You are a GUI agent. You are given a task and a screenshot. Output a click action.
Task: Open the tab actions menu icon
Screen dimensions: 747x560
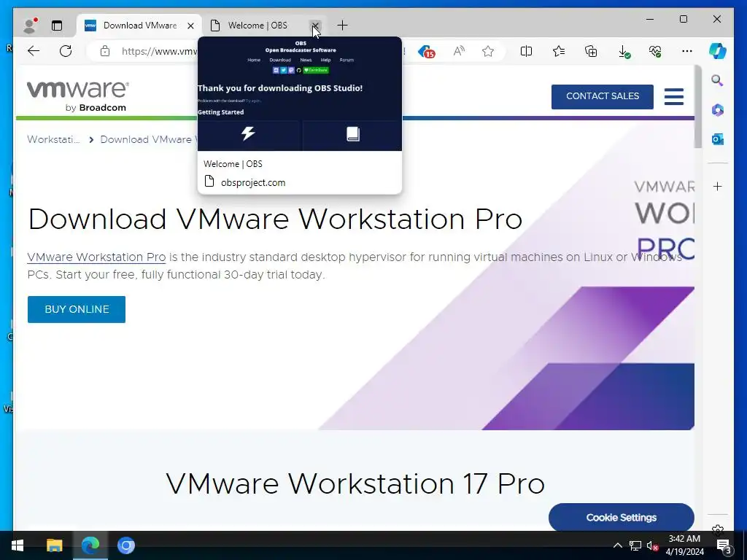57,26
